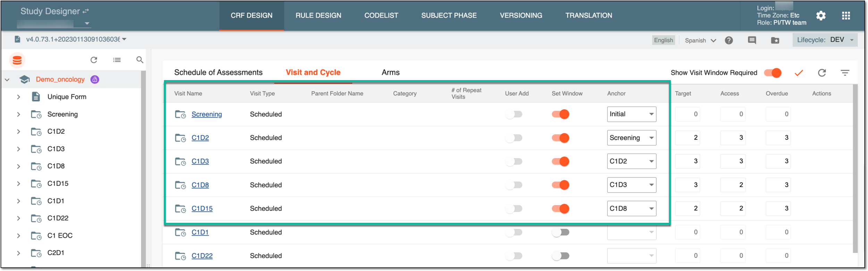
Task: Click the folder icon in C1D22 table row
Action: click(x=180, y=256)
